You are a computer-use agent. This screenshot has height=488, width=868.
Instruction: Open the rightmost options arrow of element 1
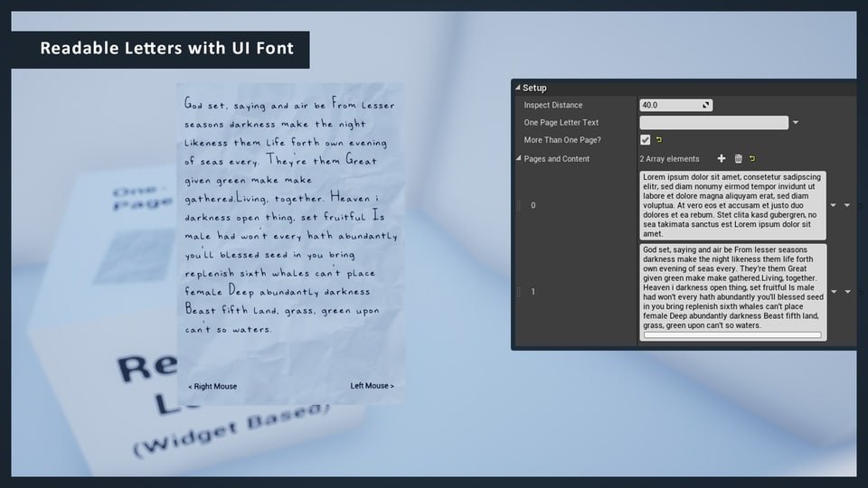click(847, 292)
